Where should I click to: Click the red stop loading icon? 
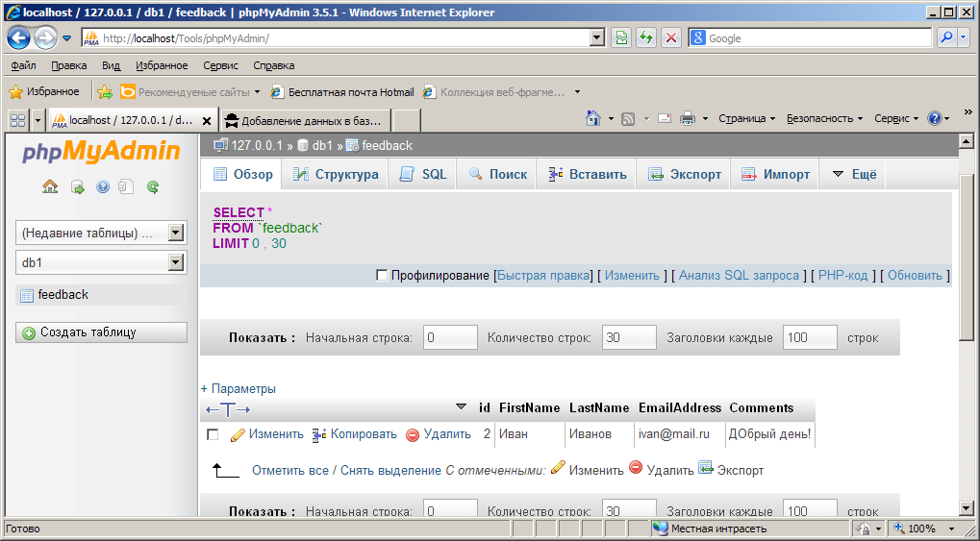click(x=671, y=38)
